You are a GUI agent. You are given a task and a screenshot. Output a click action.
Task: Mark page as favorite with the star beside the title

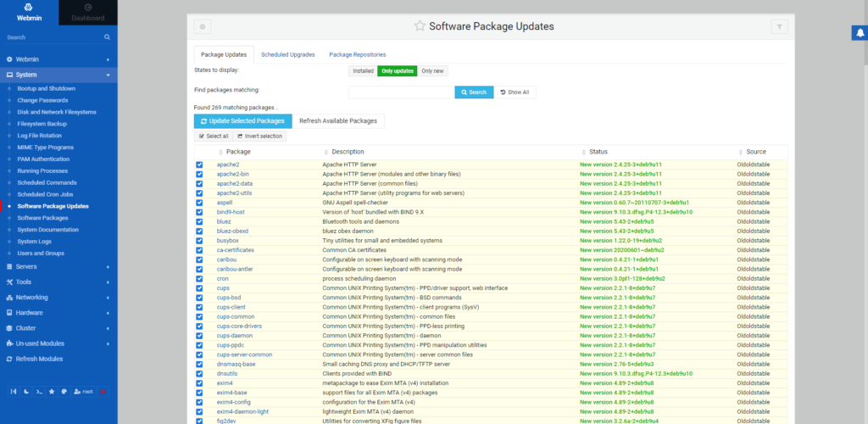420,26
